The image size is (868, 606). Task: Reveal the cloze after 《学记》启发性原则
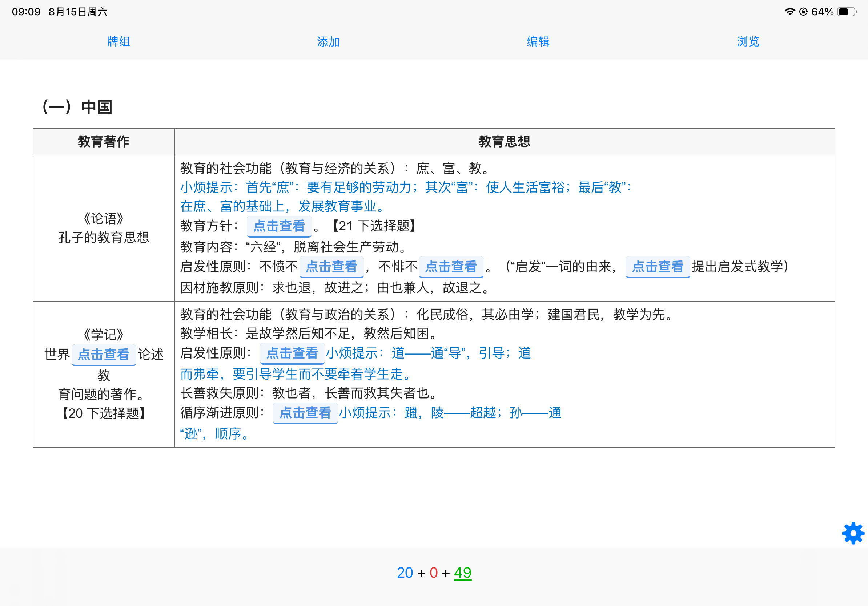click(x=292, y=353)
